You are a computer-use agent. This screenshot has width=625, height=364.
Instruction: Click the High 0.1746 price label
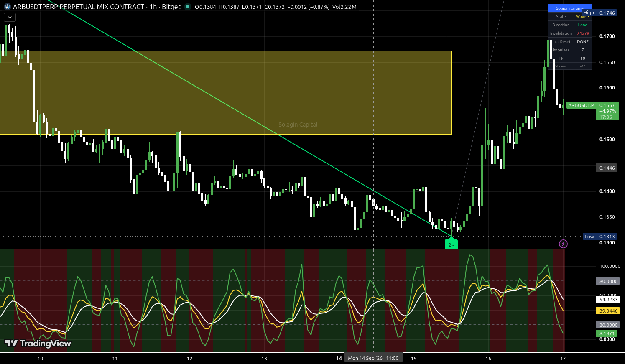click(599, 13)
